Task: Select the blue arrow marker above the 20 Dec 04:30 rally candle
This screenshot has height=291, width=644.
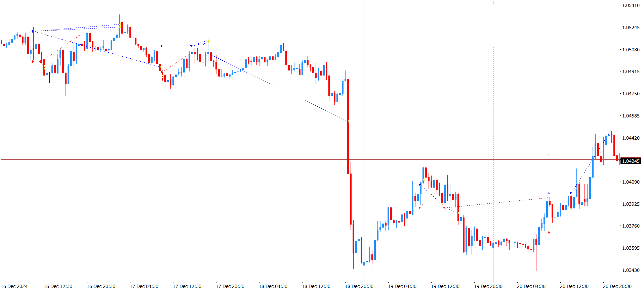Action: (x=549, y=193)
